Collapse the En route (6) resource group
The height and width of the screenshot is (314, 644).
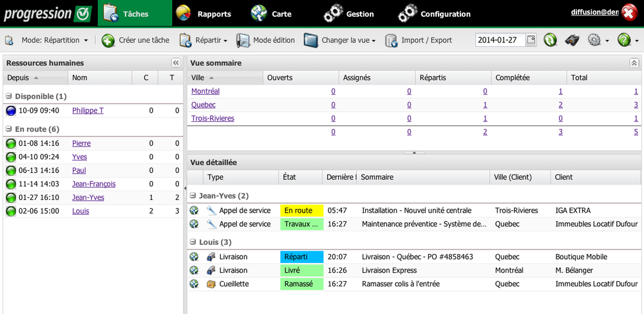click(x=9, y=129)
